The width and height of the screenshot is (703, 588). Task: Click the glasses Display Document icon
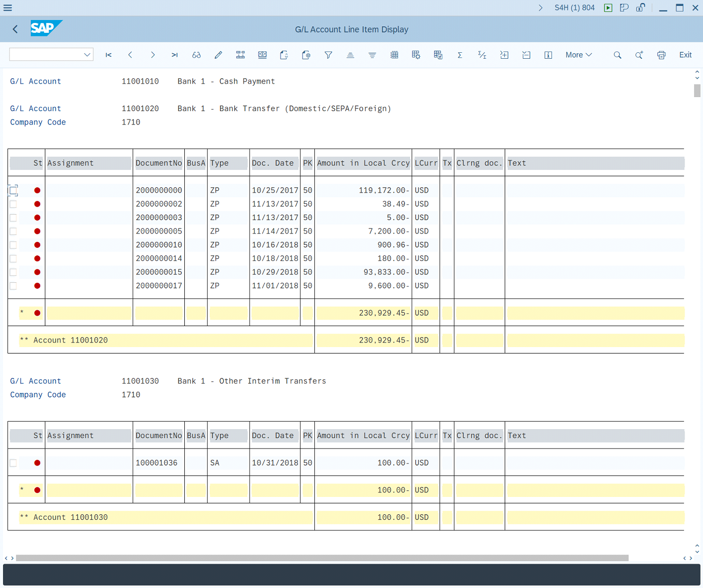pos(196,55)
